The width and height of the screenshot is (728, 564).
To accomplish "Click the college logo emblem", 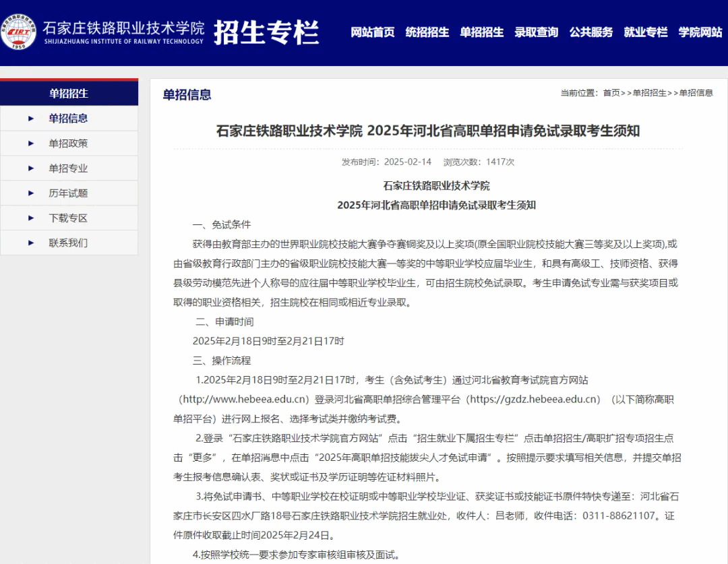I will [18, 32].
